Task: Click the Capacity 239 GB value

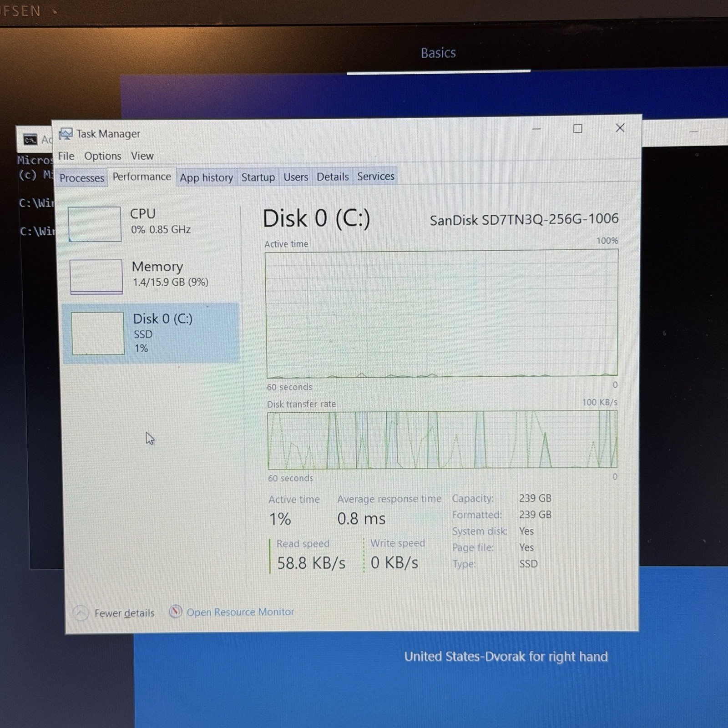Action: click(535, 498)
